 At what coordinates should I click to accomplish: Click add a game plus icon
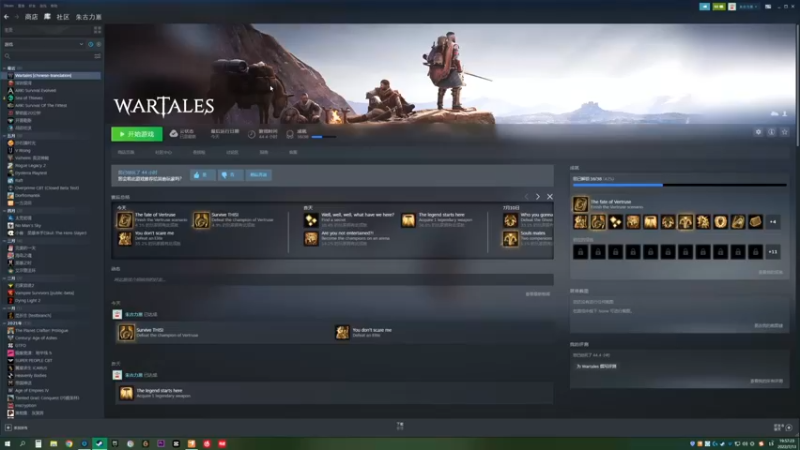(8, 428)
